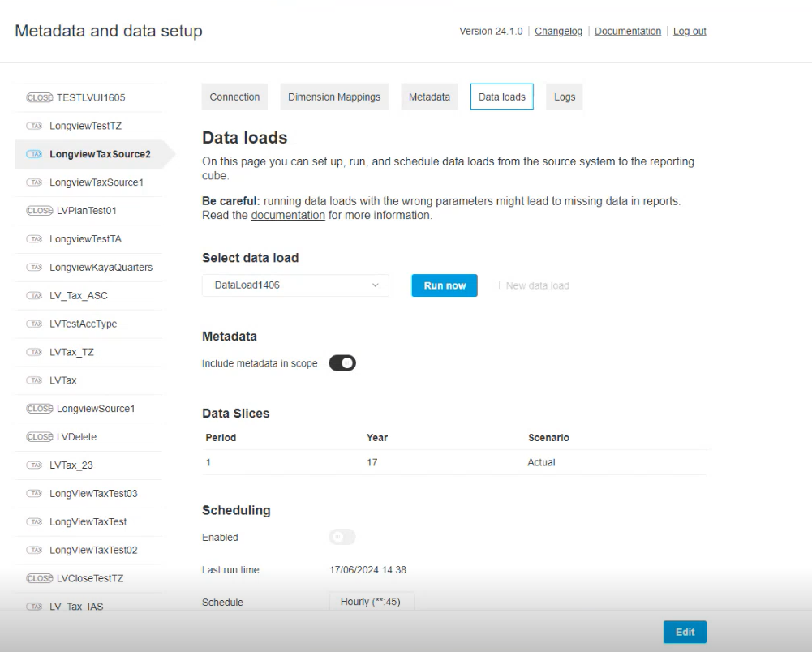
Task: Click CLOSE badge icon beside LVPlanTest01
Action: tap(40, 211)
